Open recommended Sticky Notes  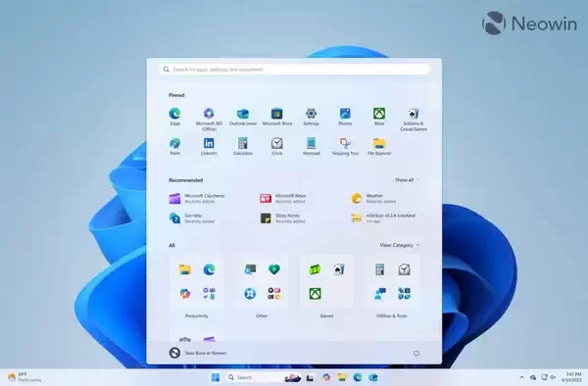point(283,218)
